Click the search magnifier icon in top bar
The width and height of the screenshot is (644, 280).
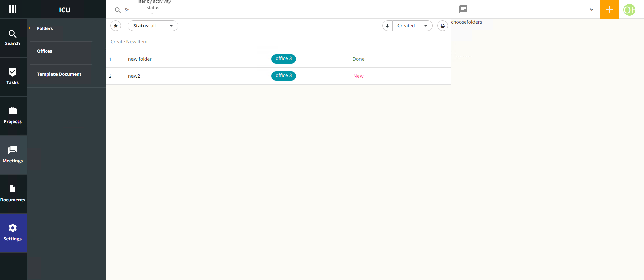point(118,10)
